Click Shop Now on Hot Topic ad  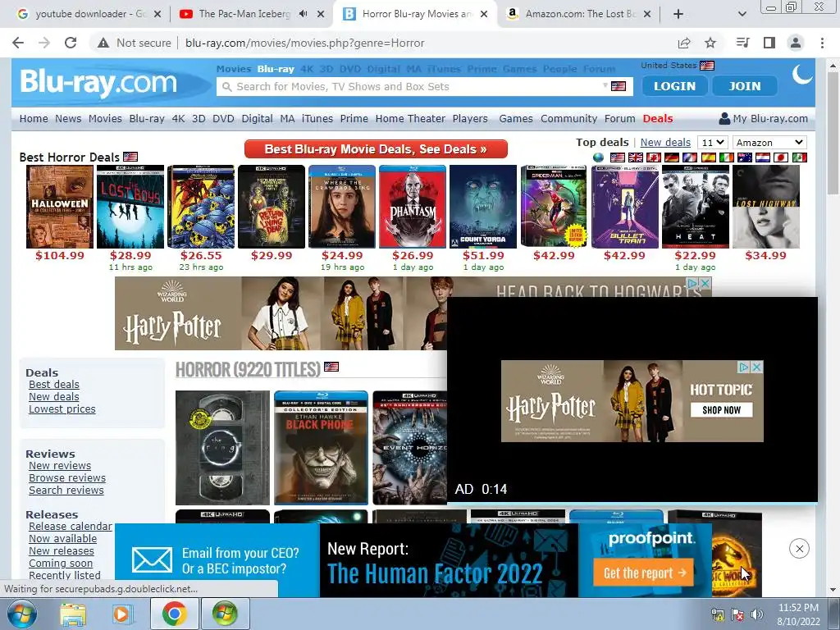click(721, 410)
